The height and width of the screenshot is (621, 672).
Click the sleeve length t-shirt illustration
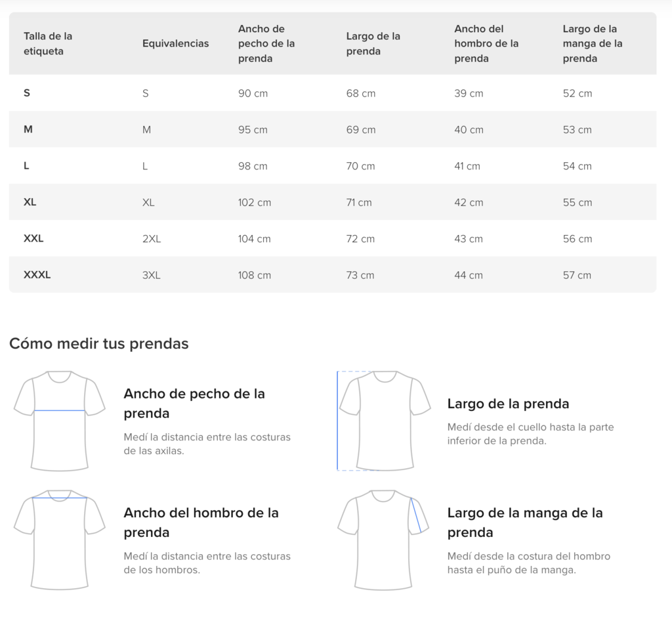click(x=383, y=540)
